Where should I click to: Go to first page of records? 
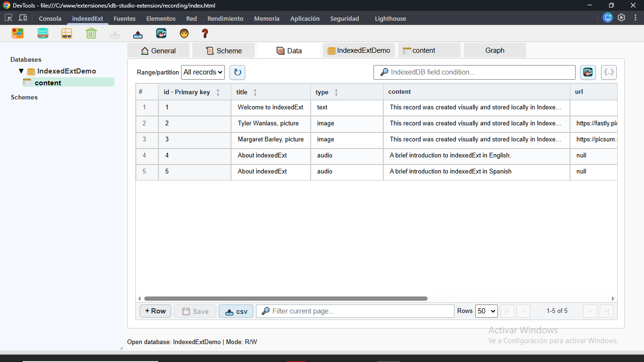tap(507, 311)
